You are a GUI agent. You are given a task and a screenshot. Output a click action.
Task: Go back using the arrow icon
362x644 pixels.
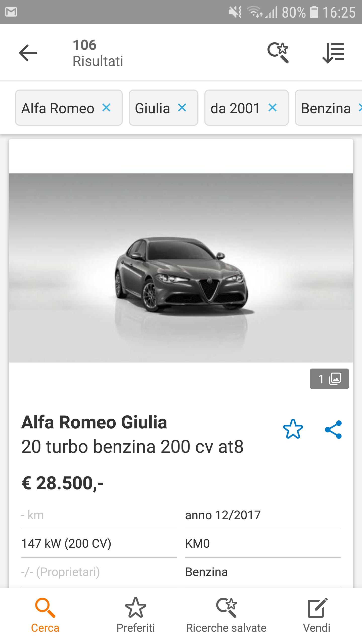coord(28,53)
